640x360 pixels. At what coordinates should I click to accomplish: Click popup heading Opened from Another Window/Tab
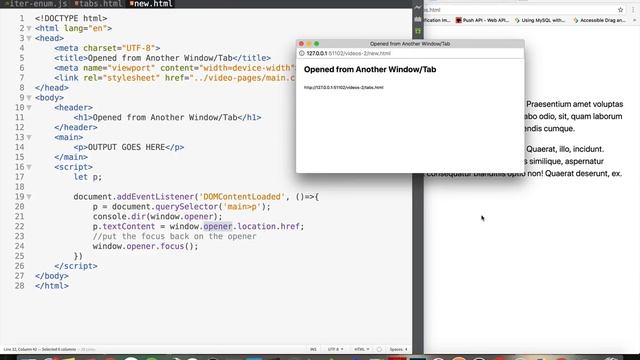click(x=370, y=69)
